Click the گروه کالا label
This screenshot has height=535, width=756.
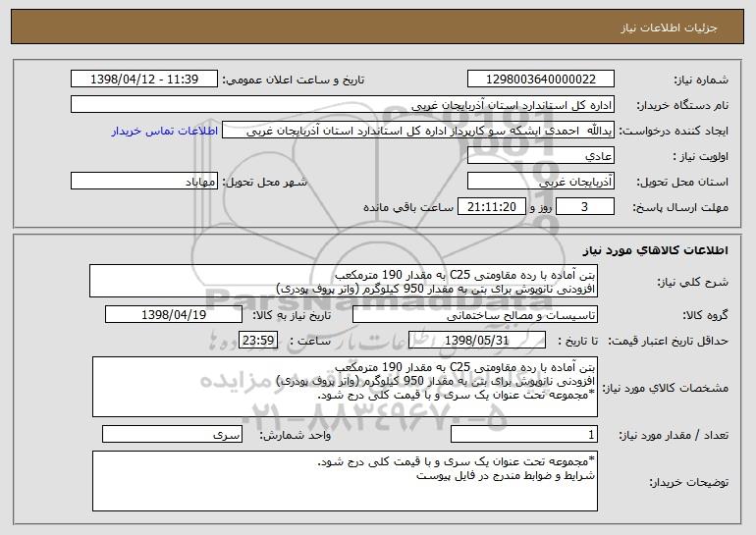pyautogui.click(x=705, y=316)
